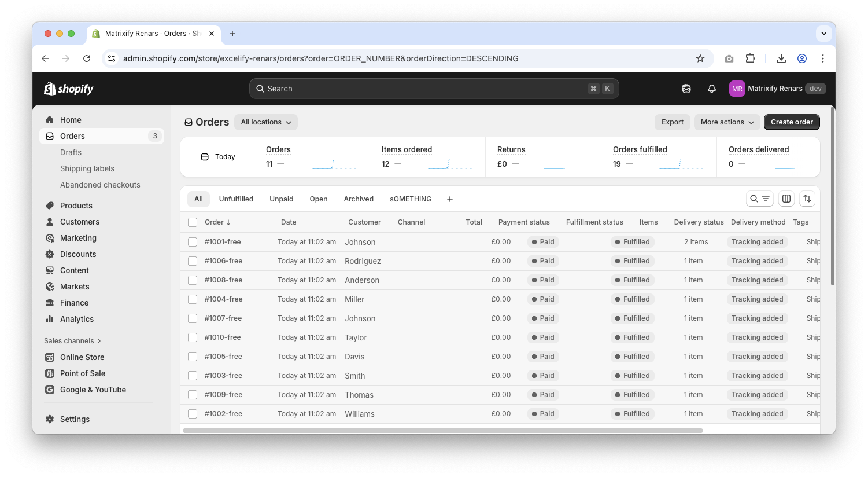Select the checkbox for order #1001-free
Screen dimensions: 868x477
(193, 242)
